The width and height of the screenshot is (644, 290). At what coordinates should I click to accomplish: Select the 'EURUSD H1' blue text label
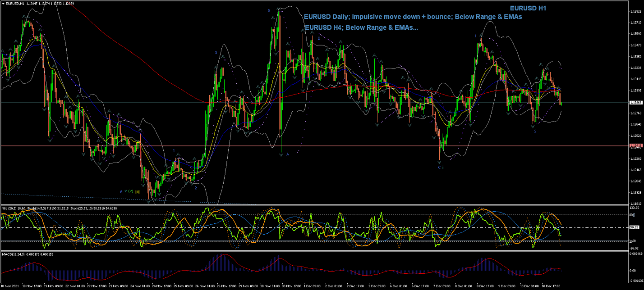coord(528,8)
